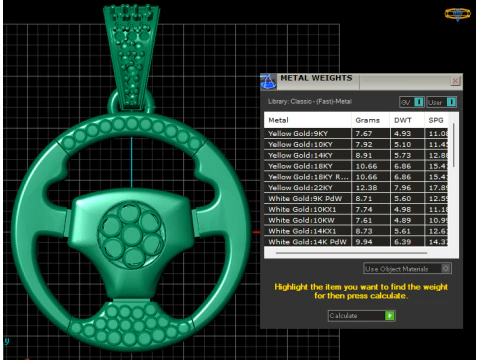Click the pendant bail at the top
Screen dimensions: 480x360
pos(131,57)
